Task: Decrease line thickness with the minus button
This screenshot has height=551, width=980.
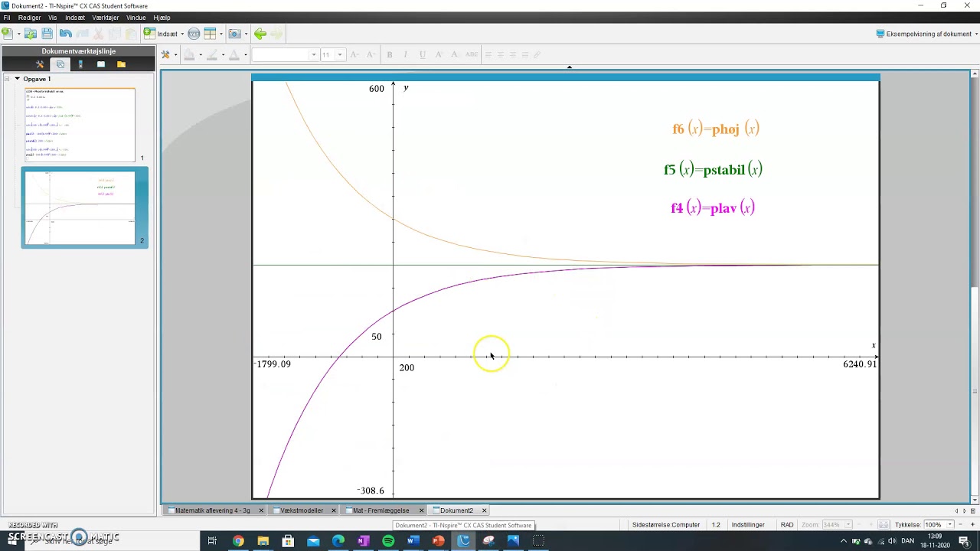Action: 961,525
